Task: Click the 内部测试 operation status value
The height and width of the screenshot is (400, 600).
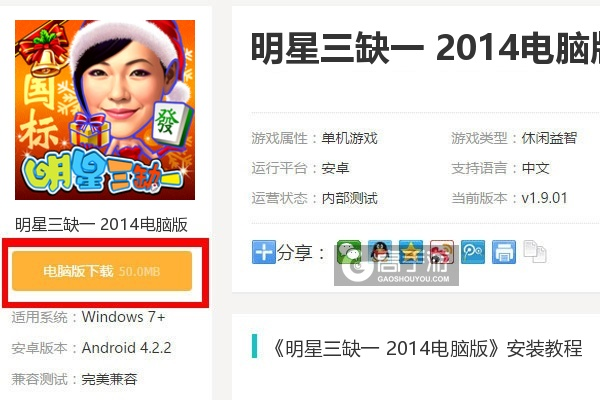Action: (x=349, y=198)
